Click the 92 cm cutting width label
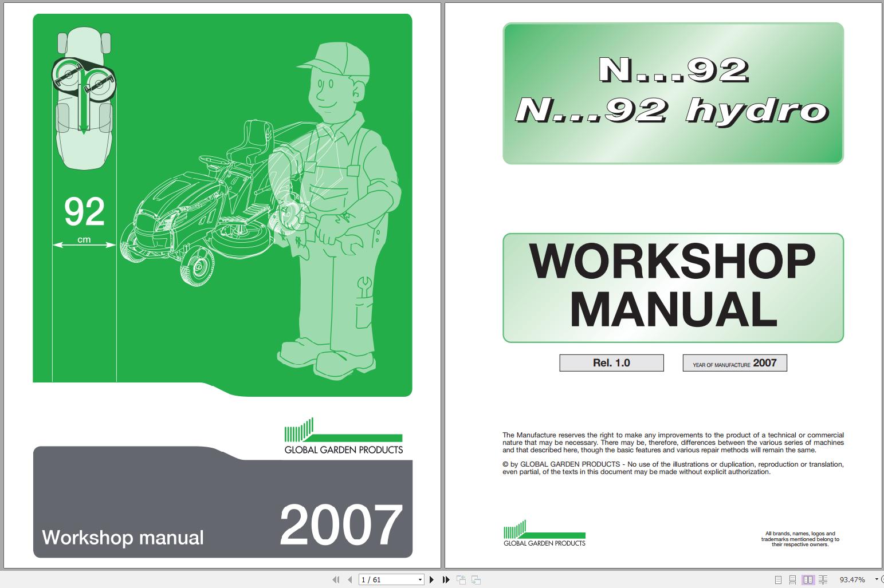Viewport: 884px width, 588px height. point(84,219)
